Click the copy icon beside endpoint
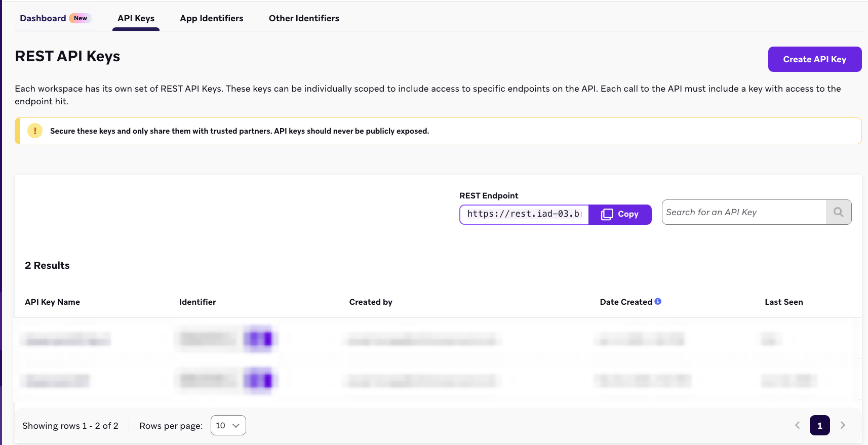Viewport: 868px width, 445px height. tap(607, 215)
